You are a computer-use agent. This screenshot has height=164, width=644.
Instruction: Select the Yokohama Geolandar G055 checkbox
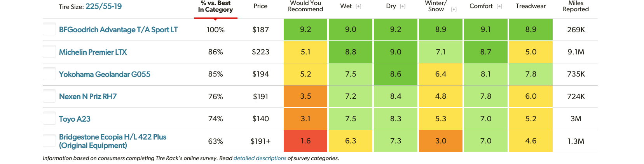(49, 74)
